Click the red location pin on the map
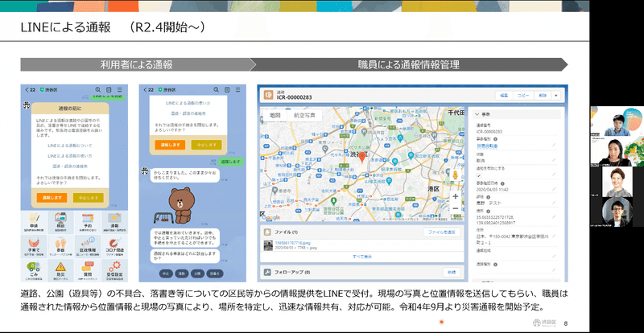Screen dimensions: 644x333 pyautogui.click(x=361, y=158)
